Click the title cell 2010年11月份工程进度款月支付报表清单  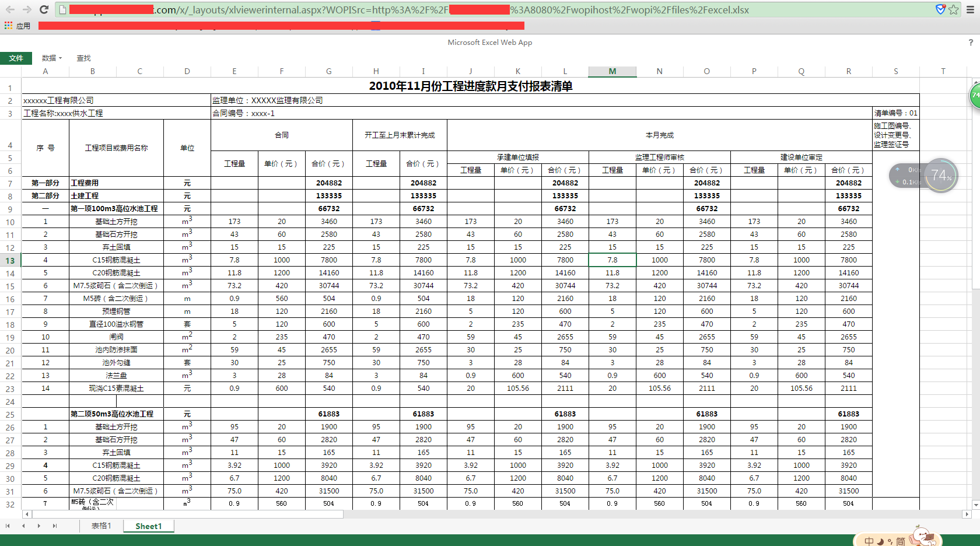471,86
